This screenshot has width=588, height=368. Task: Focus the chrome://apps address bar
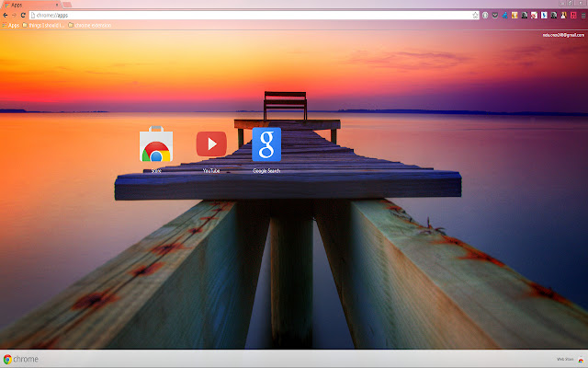(x=254, y=15)
